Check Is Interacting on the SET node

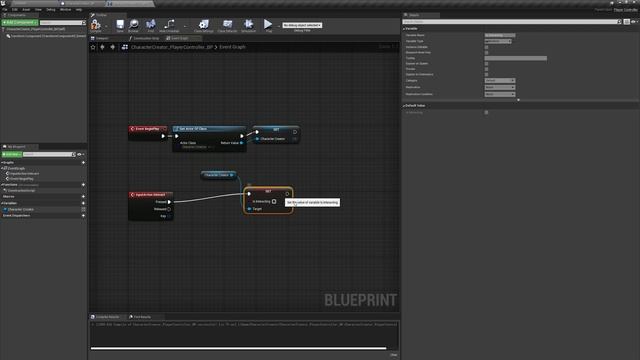274,202
